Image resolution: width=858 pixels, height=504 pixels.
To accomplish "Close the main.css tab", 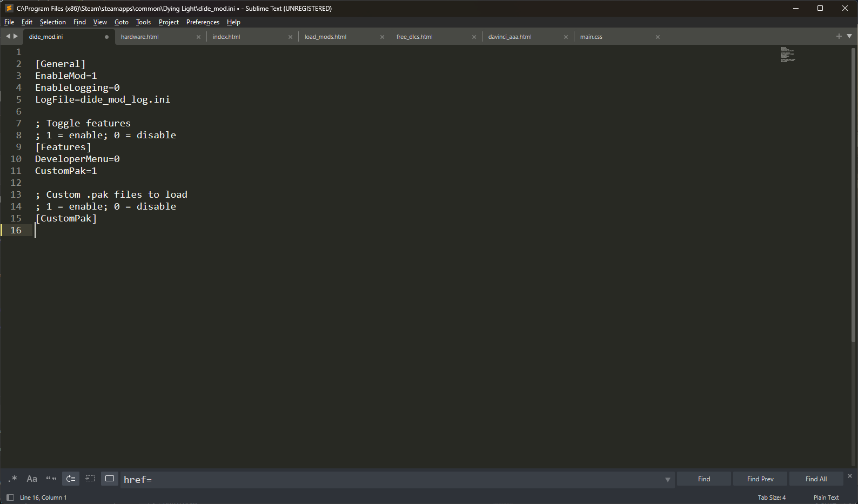I will [x=658, y=37].
